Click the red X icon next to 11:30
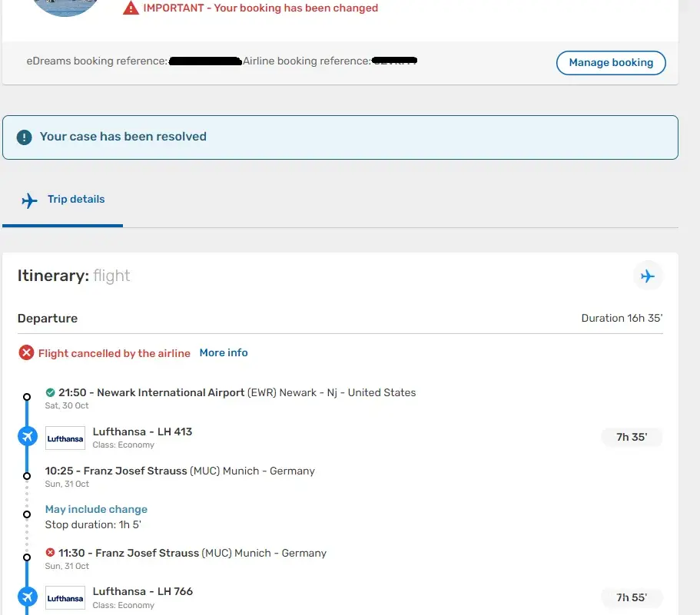The image size is (700, 615). point(50,553)
